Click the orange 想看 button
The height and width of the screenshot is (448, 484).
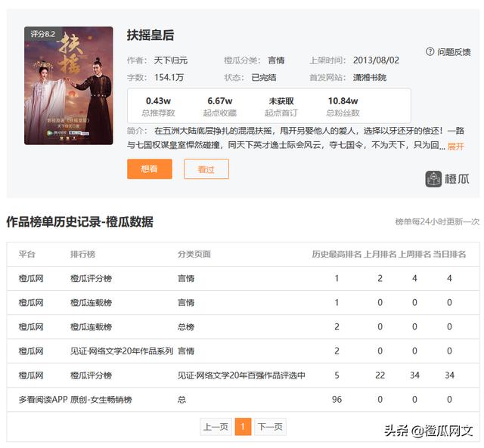(150, 169)
